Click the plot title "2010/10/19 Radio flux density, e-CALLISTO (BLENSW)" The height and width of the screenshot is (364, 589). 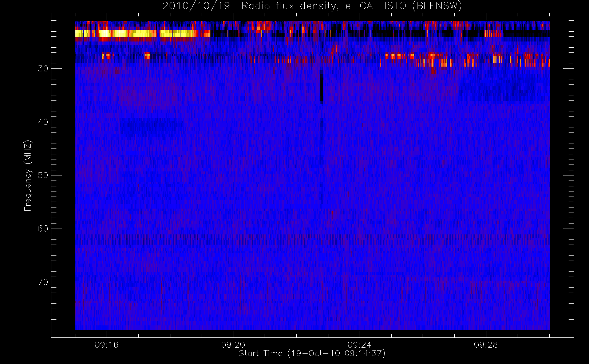[312, 6]
